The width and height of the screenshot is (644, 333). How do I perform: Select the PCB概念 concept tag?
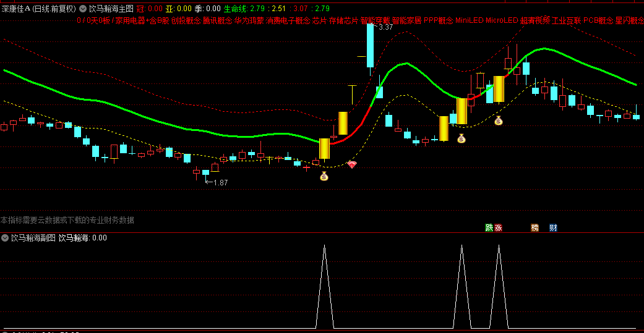pos(598,20)
